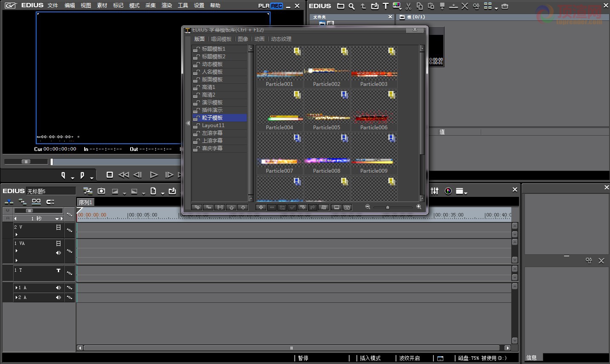The width and height of the screenshot is (610, 364).
Task: Adjust the timeline scale slider above 1 秒
Action: [x=29, y=210]
